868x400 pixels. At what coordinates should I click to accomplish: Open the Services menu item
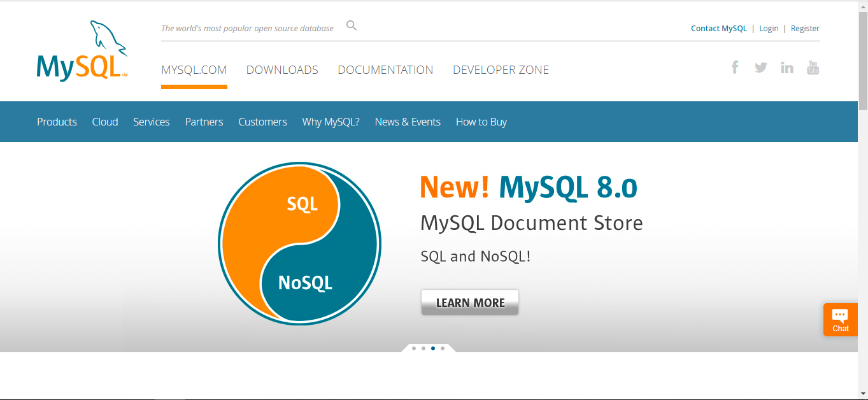pos(152,122)
